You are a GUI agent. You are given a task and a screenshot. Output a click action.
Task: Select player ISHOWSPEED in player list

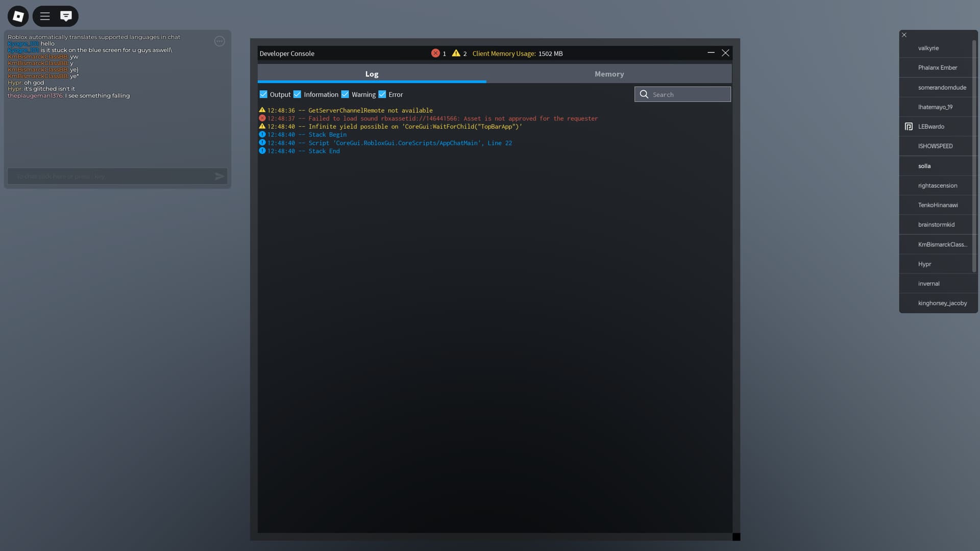point(935,146)
